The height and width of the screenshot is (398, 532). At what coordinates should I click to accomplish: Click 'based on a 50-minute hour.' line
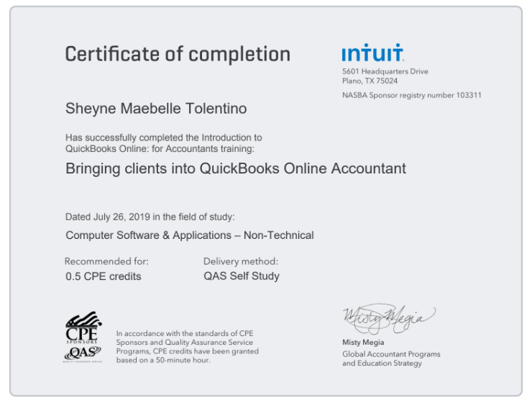point(163,360)
